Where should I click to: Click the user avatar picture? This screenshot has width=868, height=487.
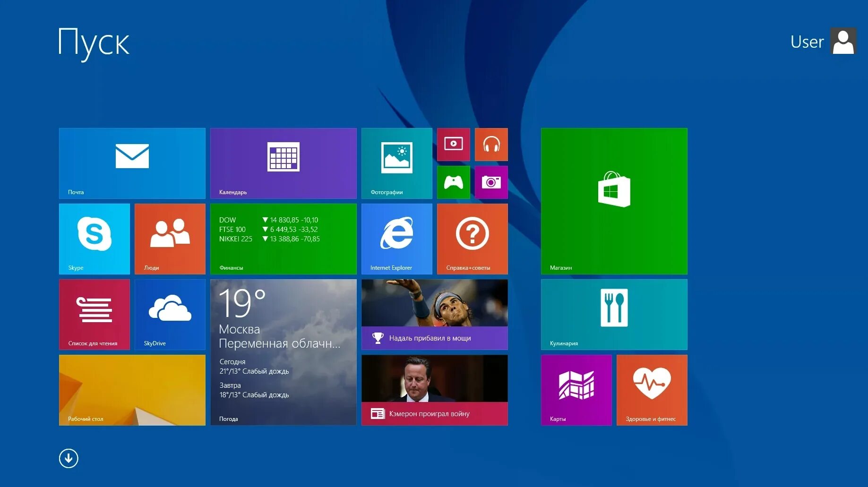coord(843,41)
